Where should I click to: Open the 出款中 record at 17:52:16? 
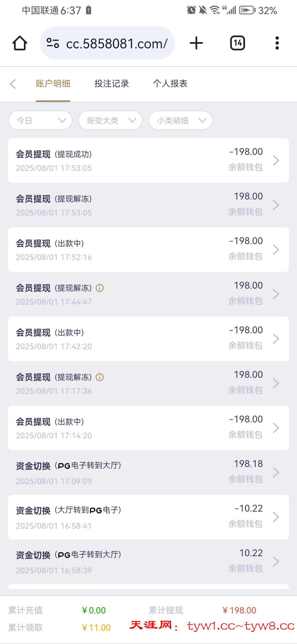[x=148, y=250]
